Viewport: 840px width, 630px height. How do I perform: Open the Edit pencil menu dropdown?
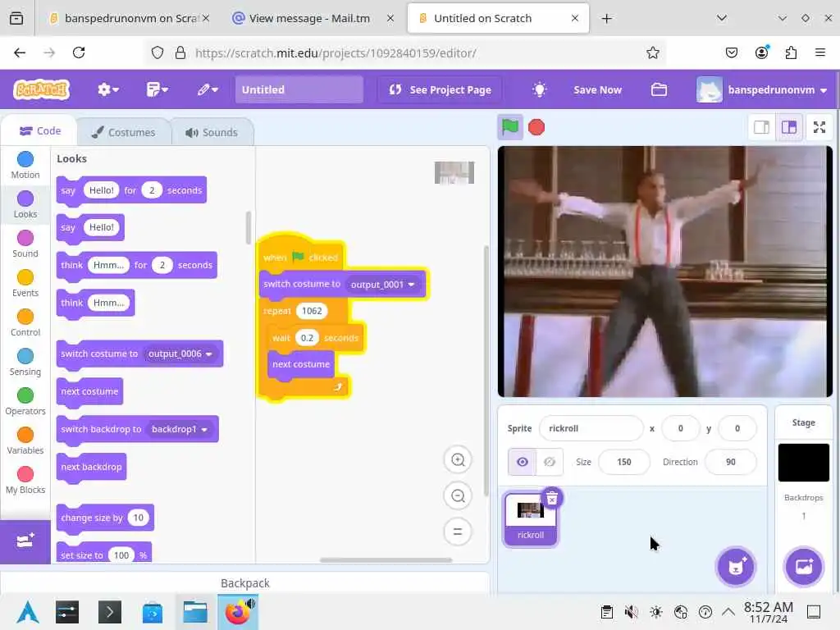pyautogui.click(x=207, y=89)
